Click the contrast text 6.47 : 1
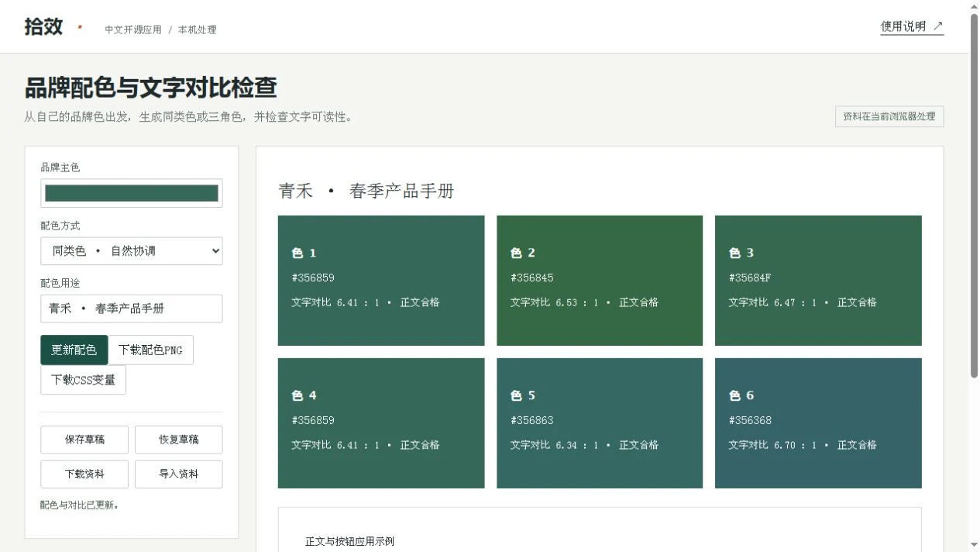The image size is (980, 552). coord(796,302)
